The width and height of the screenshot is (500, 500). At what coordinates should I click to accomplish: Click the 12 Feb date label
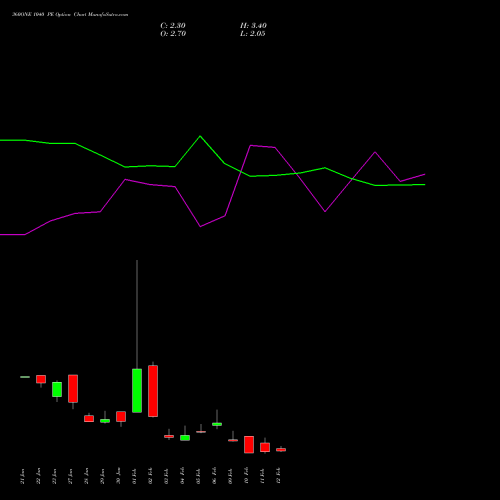point(279,476)
